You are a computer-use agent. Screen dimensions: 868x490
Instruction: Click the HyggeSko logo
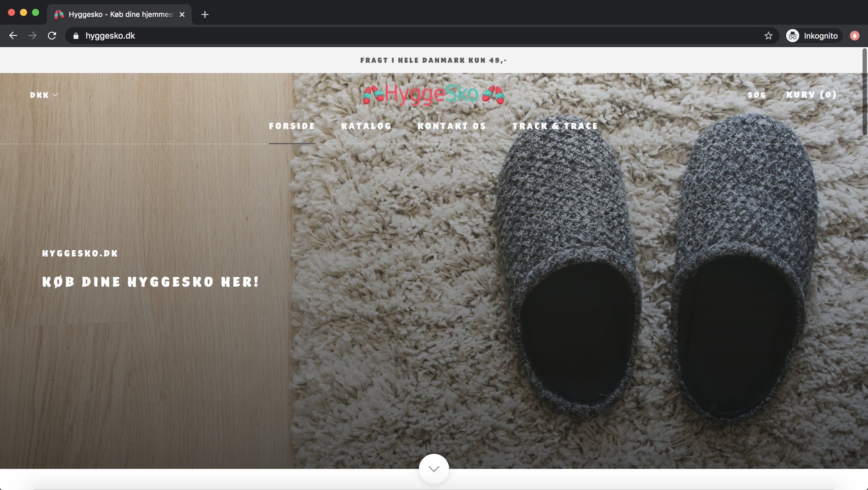(433, 94)
